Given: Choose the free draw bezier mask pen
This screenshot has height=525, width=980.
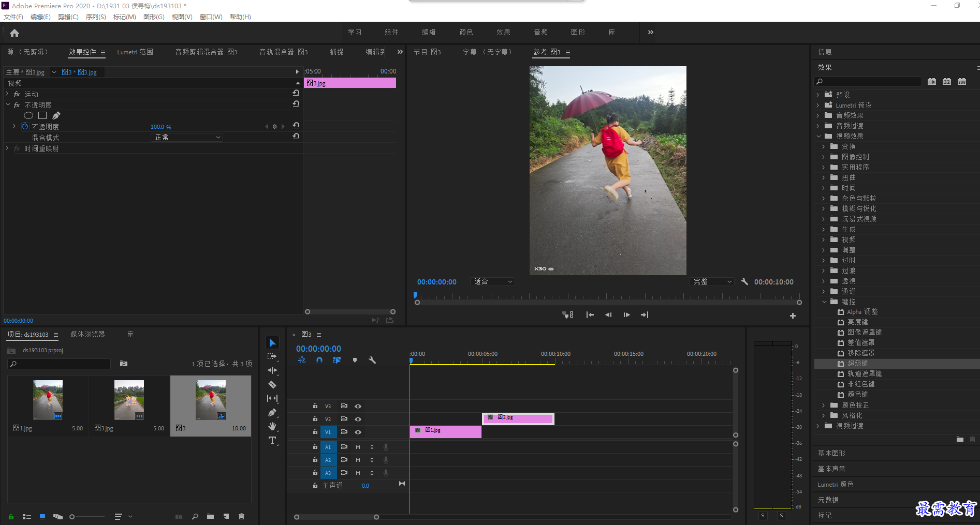Looking at the screenshot, I should pyautogui.click(x=56, y=116).
